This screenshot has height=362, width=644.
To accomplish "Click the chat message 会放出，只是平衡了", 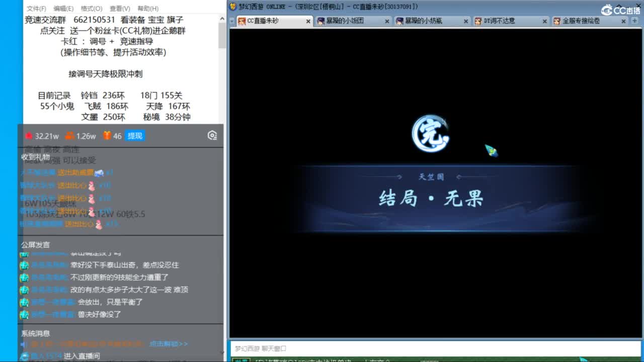I will click(x=111, y=302).
